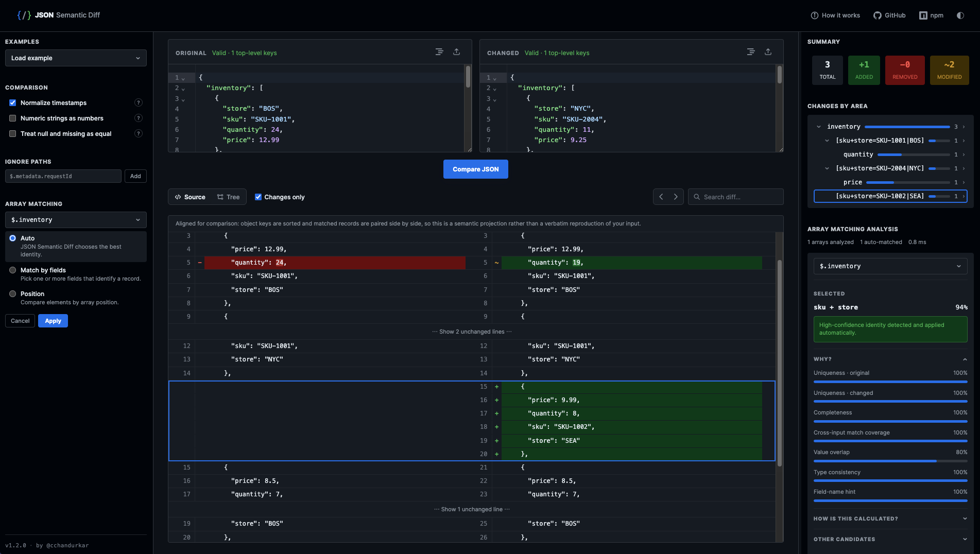This screenshot has width=980, height=554.
Task: Click the Apply button
Action: (x=53, y=321)
